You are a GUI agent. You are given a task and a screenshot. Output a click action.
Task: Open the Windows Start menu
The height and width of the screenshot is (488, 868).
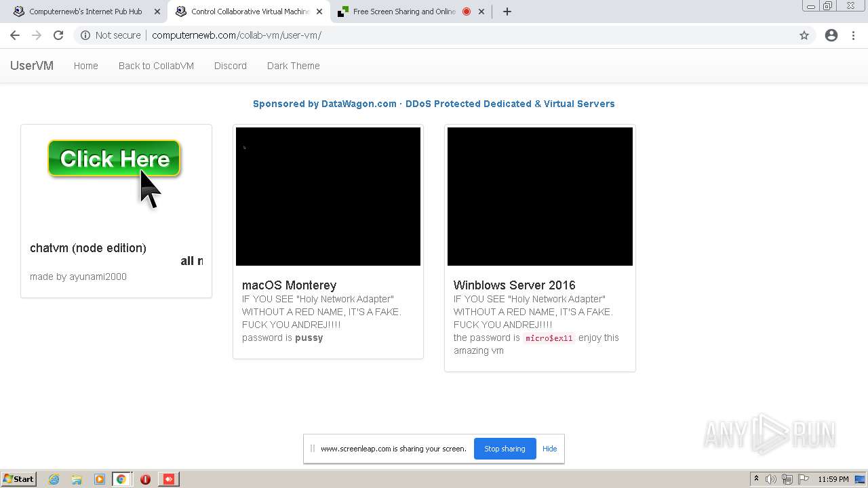pyautogui.click(x=19, y=479)
